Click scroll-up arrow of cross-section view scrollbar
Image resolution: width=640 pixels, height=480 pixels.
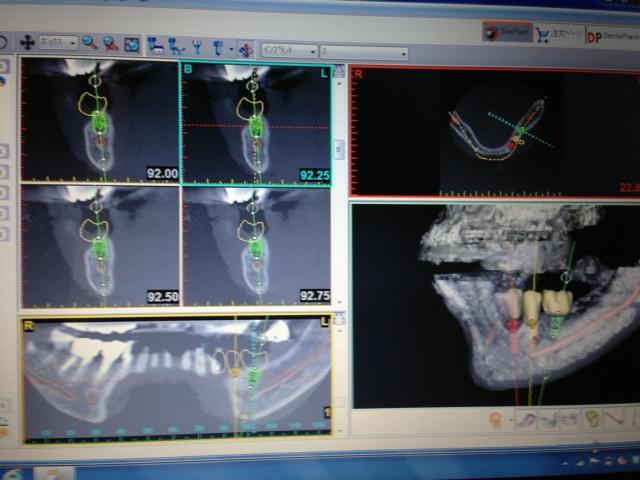tap(339, 83)
